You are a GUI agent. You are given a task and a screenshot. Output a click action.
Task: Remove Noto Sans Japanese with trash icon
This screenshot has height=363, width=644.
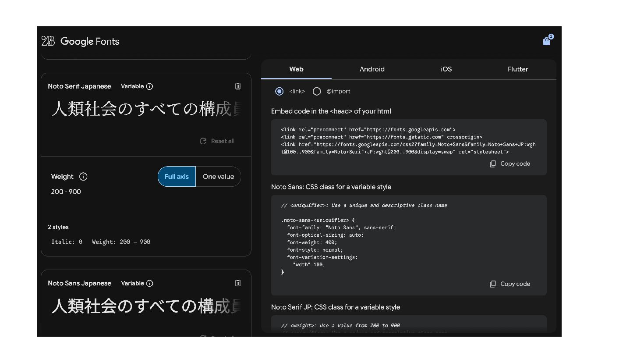238,283
